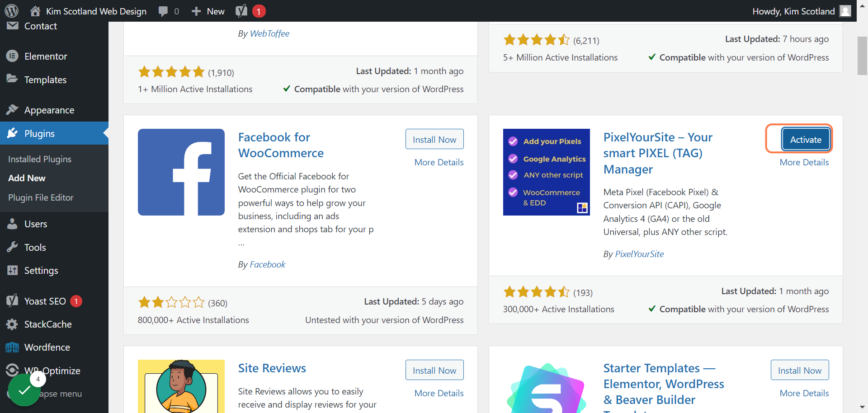This screenshot has height=413, width=868.
Task: Click the page scrollbar thumb
Action: pyautogui.click(x=862, y=56)
